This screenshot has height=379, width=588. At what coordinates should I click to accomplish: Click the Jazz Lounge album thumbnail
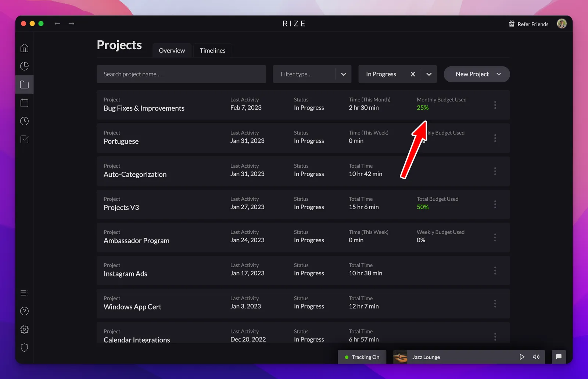pos(400,357)
